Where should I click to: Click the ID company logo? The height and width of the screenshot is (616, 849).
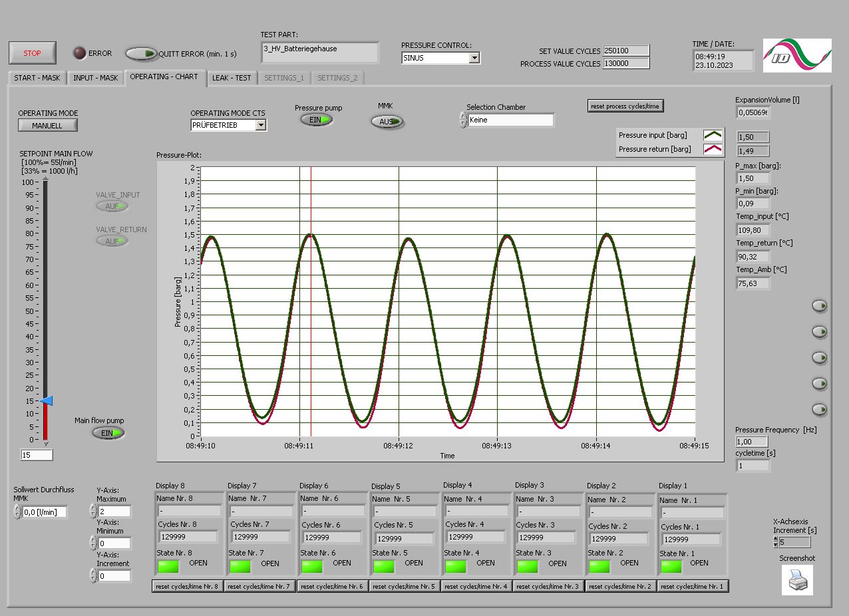pos(797,55)
